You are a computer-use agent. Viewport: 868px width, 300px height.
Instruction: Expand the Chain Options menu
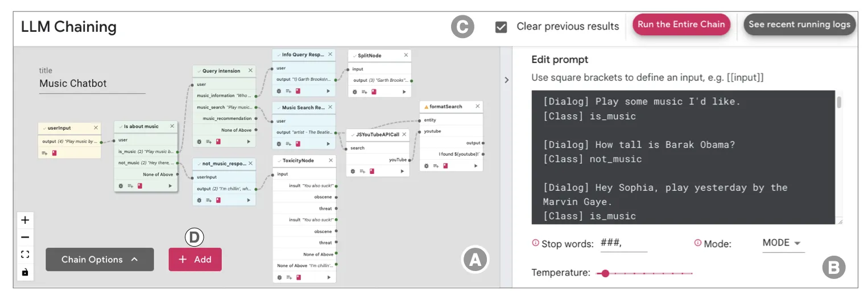tap(100, 260)
